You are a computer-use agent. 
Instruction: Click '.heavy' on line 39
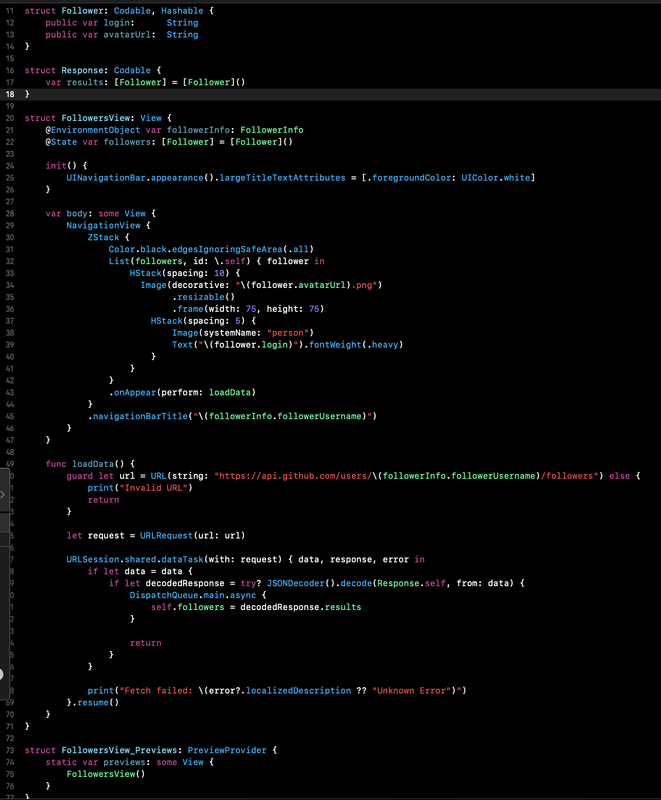click(383, 345)
